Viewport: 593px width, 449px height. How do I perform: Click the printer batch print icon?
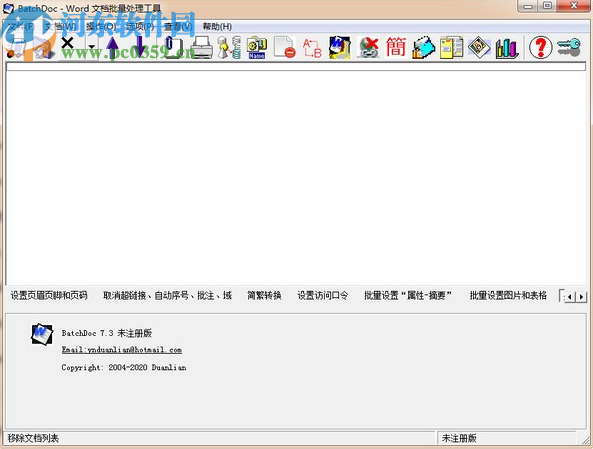(202, 47)
